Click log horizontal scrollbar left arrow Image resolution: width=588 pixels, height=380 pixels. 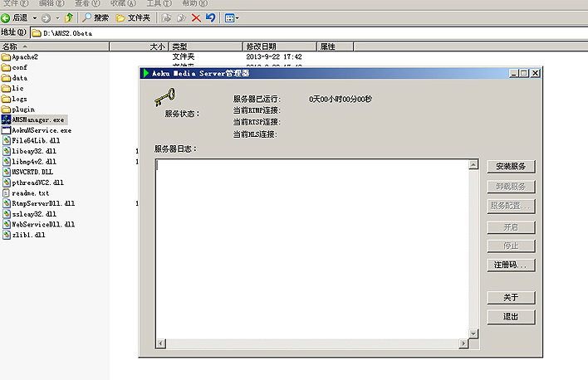[161, 343]
